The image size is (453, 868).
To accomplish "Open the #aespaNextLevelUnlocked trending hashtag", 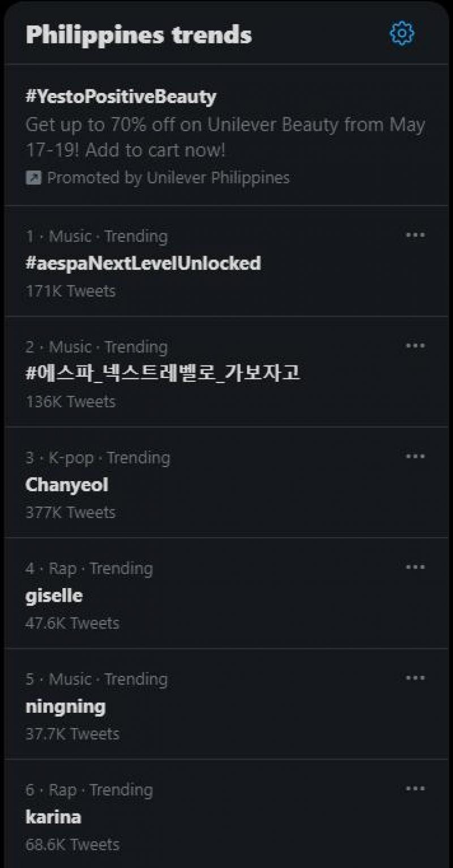I will [143, 263].
